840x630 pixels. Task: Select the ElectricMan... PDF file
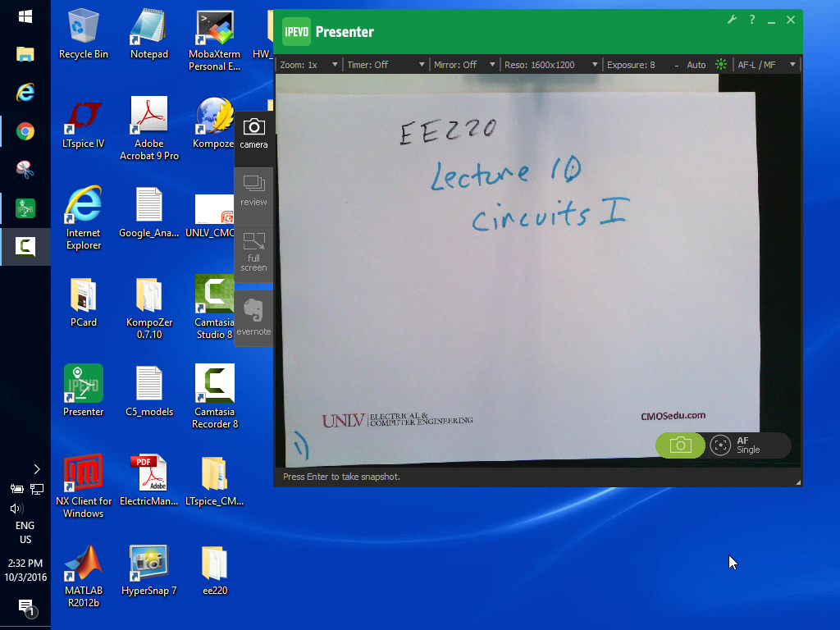(149, 481)
